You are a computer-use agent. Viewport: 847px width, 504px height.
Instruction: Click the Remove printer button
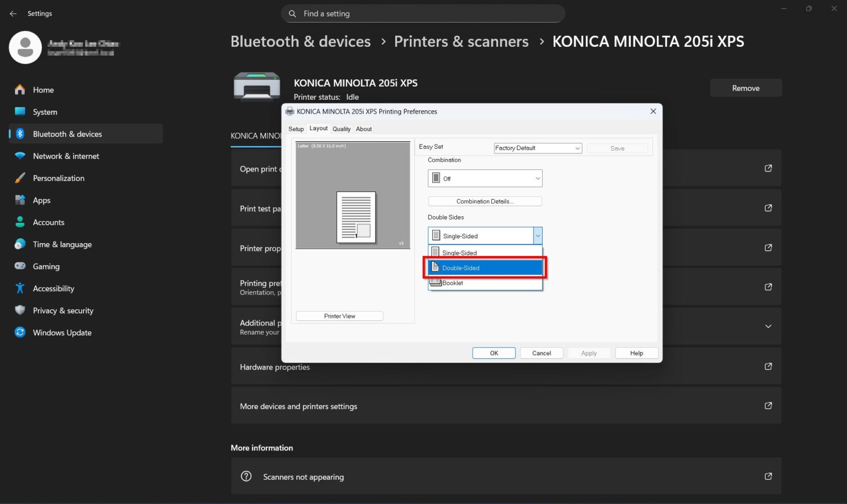(x=746, y=88)
